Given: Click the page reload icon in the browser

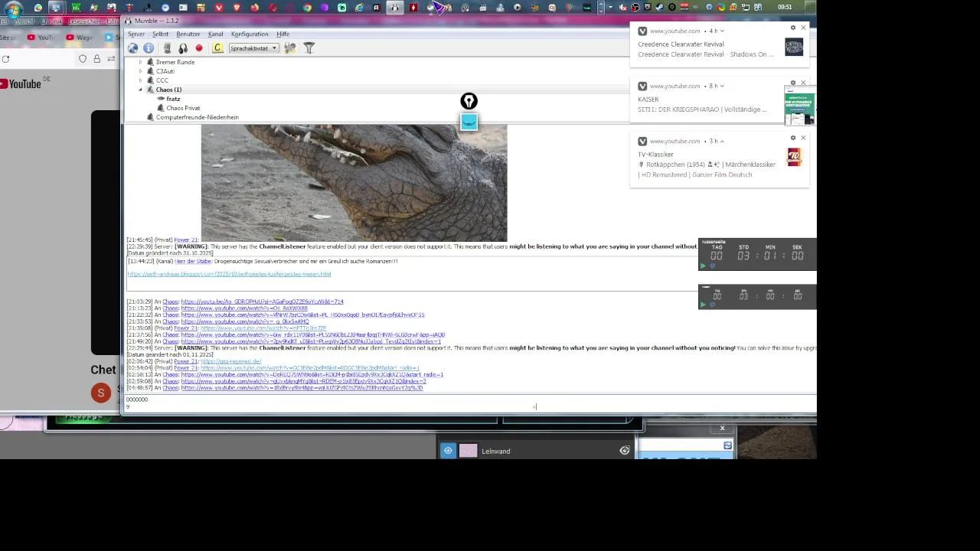Looking at the screenshot, I should (5, 59).
